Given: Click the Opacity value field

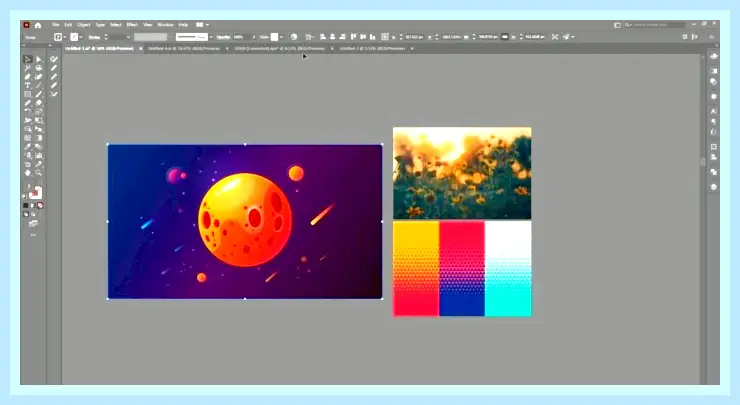Looking at the screenshot, I should click(241, 37).
